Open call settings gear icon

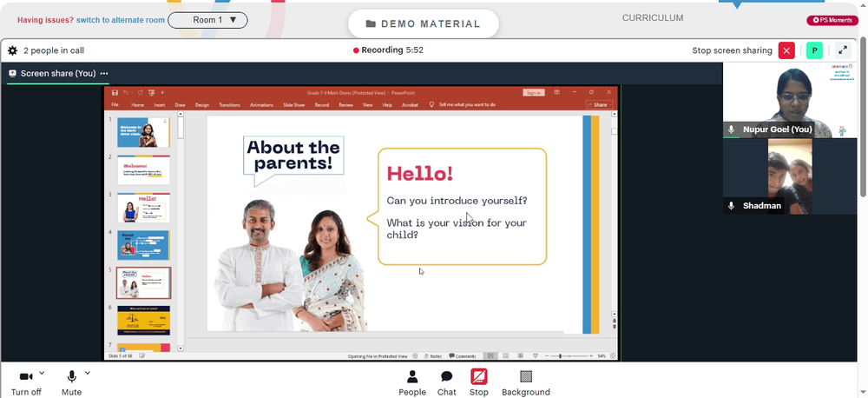click(x=12, y=50)
